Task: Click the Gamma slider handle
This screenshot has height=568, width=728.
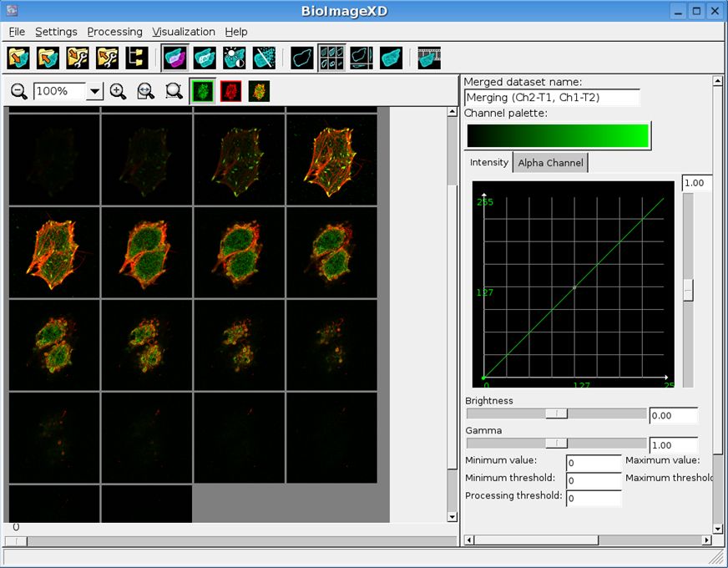Action: coord(556,444)
